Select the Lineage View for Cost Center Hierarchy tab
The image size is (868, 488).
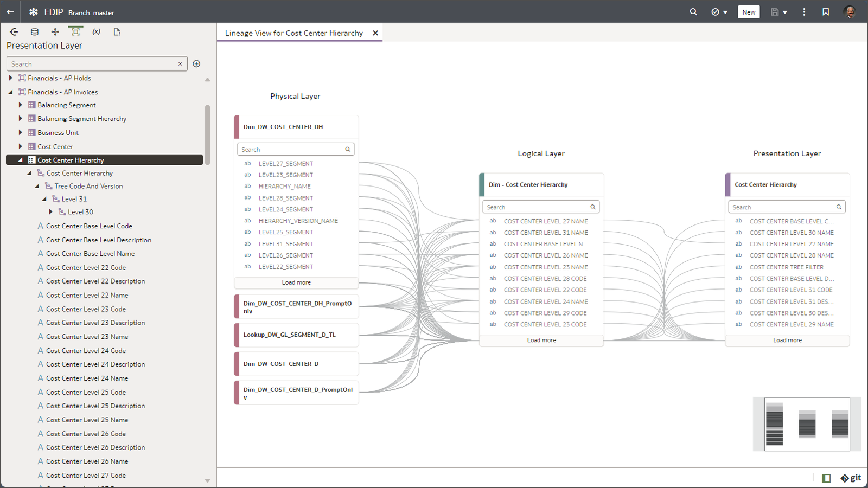[294, 33]
